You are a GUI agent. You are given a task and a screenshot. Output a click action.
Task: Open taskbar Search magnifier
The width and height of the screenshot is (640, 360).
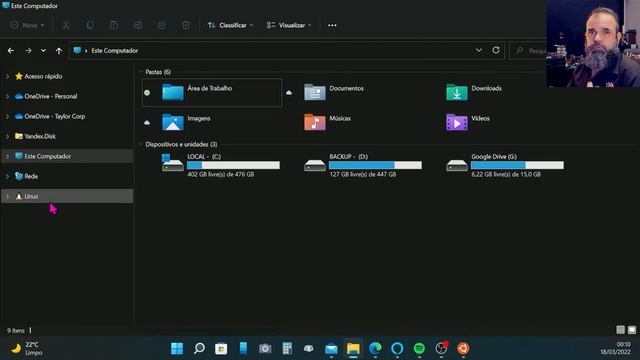(199, 349)
